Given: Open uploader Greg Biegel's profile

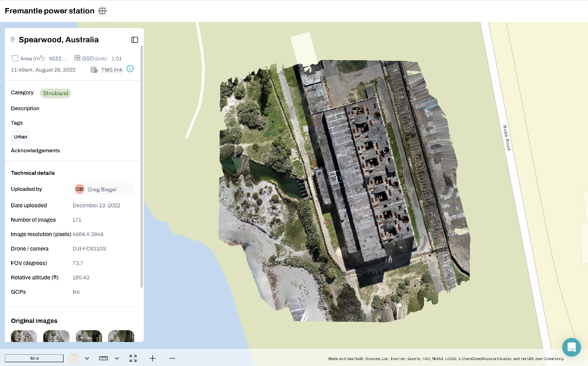Looking at the screenshot, I should (x=103, y=189).
